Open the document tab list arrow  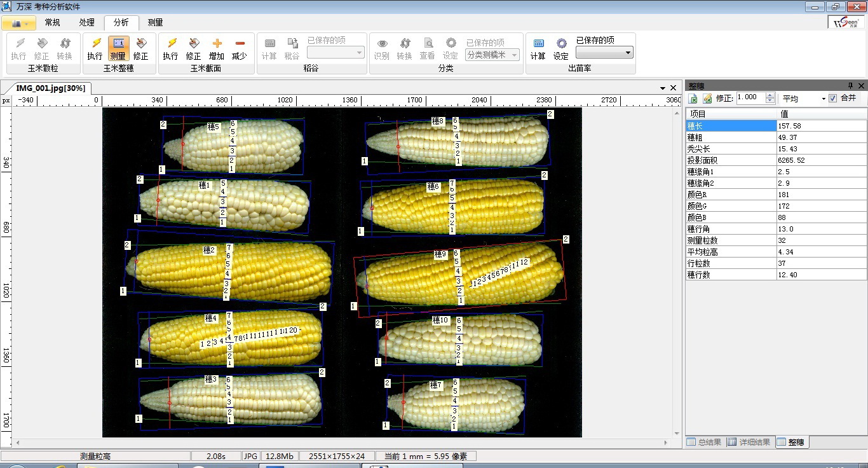[663, 88]
